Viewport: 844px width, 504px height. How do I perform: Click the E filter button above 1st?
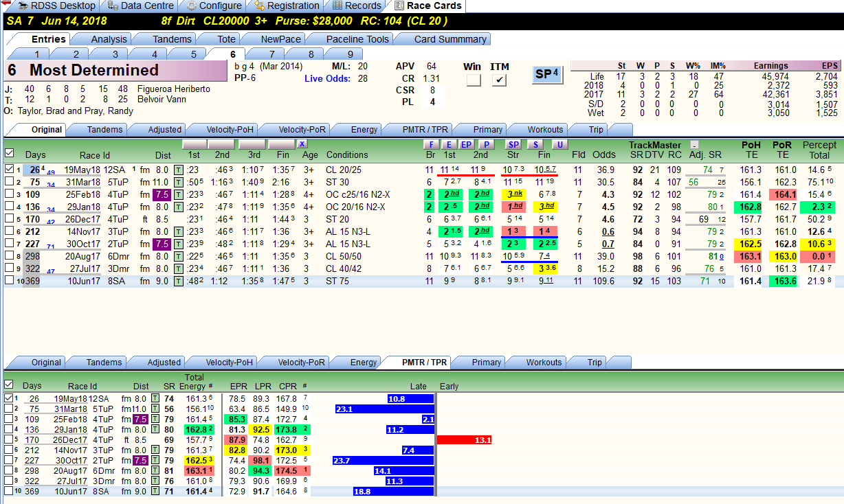[449, 144]
